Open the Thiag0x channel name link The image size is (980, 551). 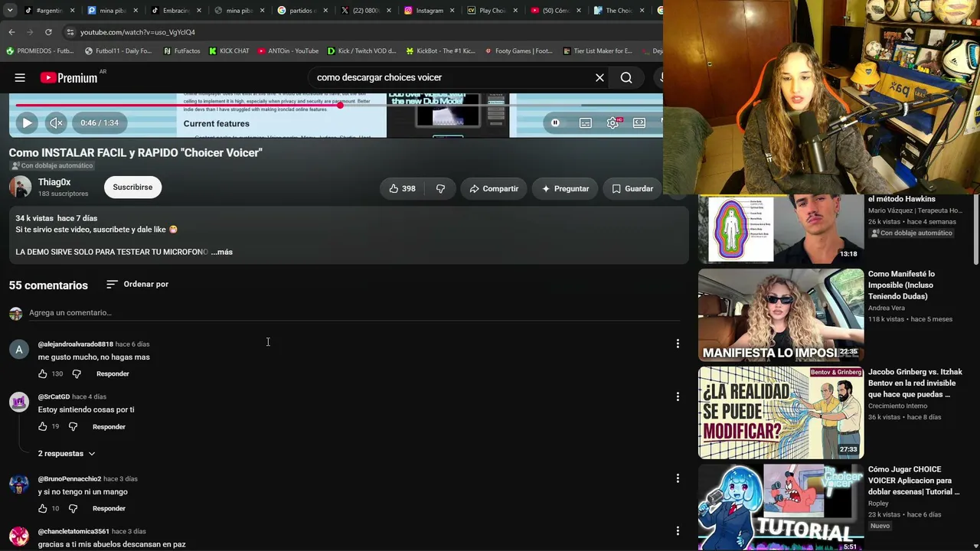click(54, 182)
